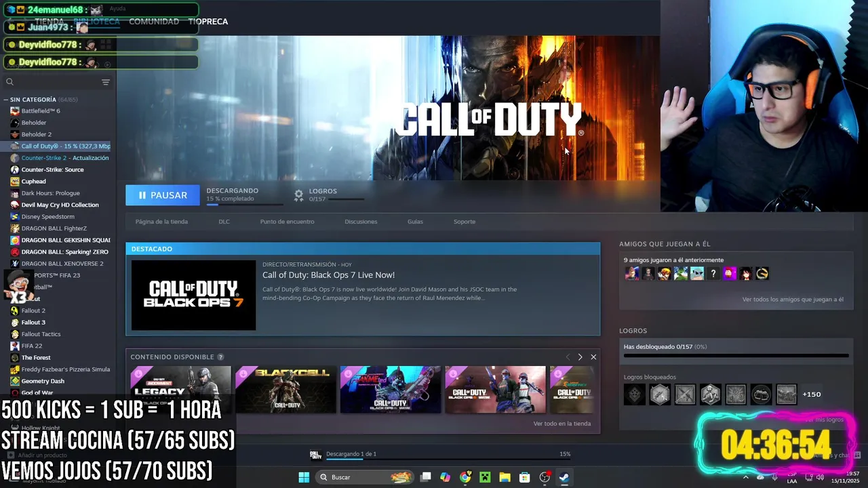This screenshot has height=488, width=868.
Task: Click Ver todos los amigos que juegan
Action: point(793,300)
